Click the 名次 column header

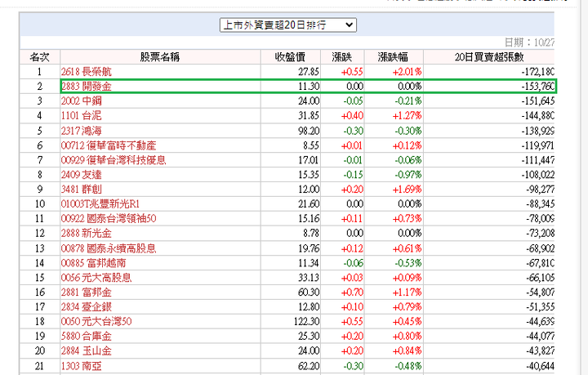(40, 57)
